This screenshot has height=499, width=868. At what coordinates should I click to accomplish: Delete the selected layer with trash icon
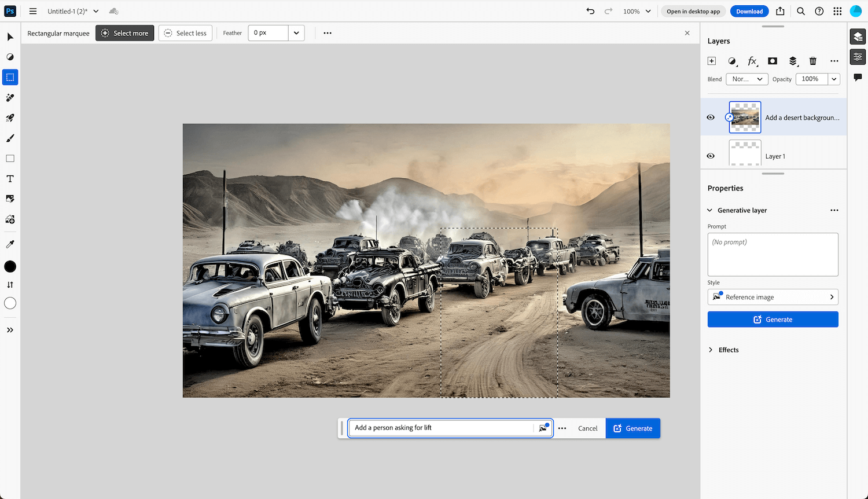813,61
